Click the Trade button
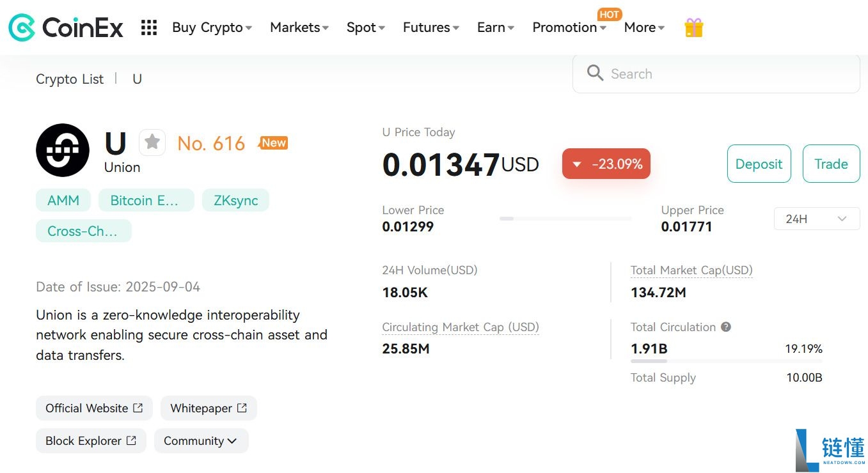868x473 pixels. 831,164
